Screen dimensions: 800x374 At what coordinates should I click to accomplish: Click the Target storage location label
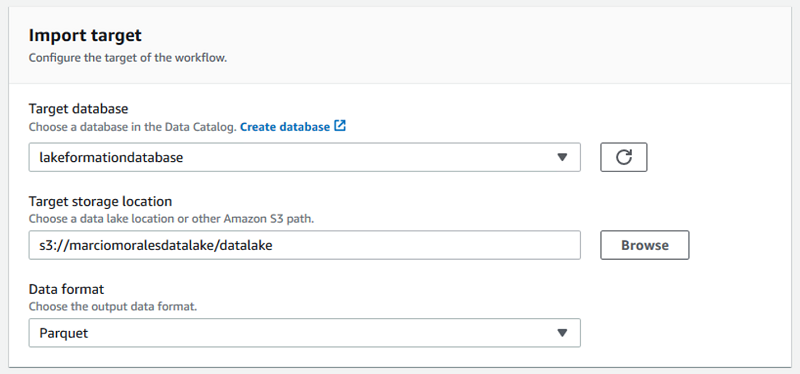pyautogui.click(x=100, y=201)
